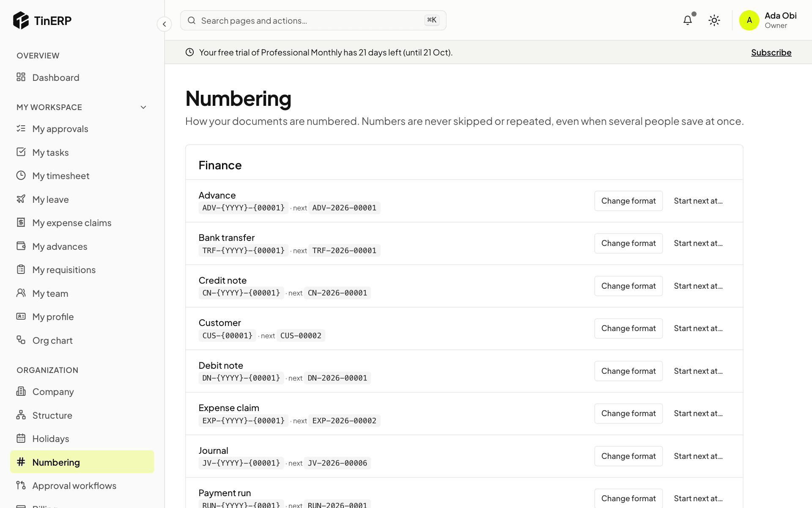Click the ⌘K shortcut badge
812x508 pixels.
432,20
